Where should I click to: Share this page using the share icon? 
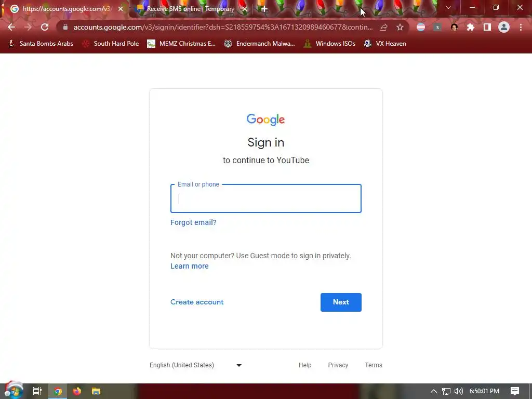tap(383, 27)
